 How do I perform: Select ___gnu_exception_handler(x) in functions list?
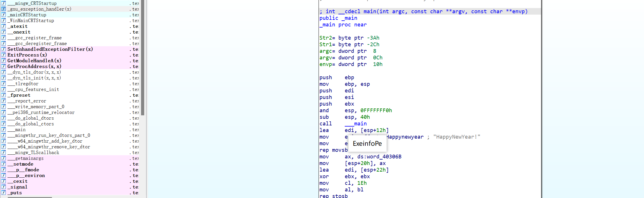pos(39,9)
